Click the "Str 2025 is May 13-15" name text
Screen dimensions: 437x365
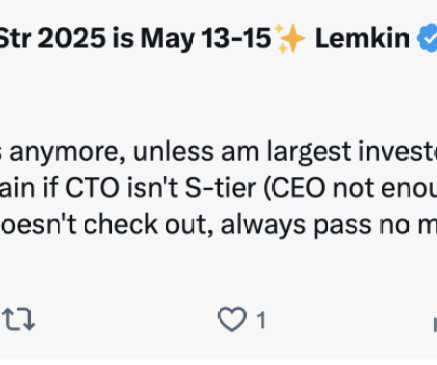pos(135,39)
